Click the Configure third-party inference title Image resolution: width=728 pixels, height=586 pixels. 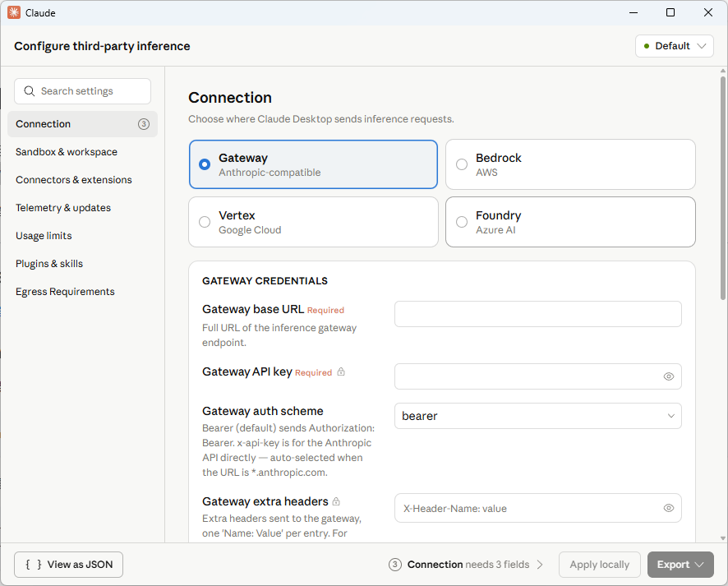click(x=102, y=46)
